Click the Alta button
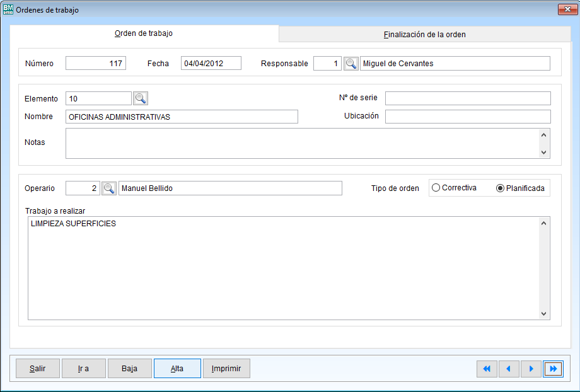This screenshot has width=580, height=392. coord(177,369)
